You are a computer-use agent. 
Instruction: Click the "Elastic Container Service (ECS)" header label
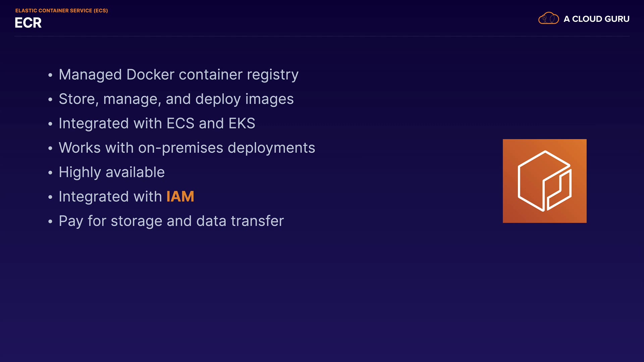pyautogui.click(x=61, y=11)
